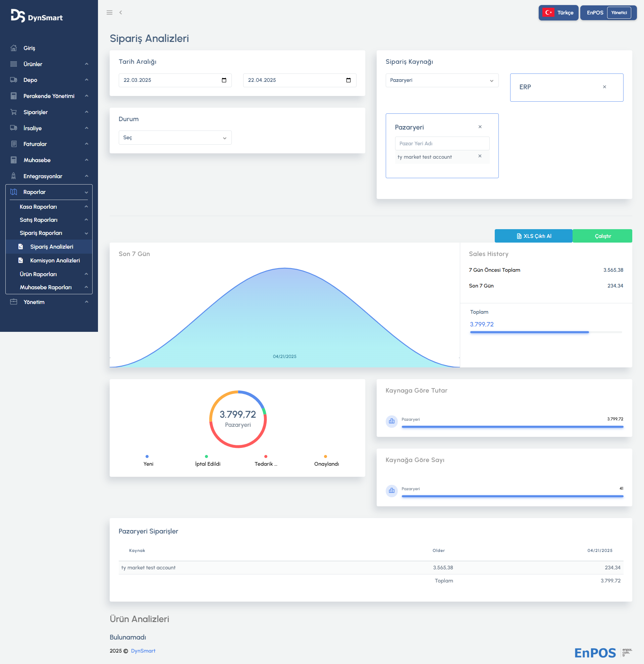Open Komisyon Analizleri report
Screen dimensions: 644x664
click(55, 260)
